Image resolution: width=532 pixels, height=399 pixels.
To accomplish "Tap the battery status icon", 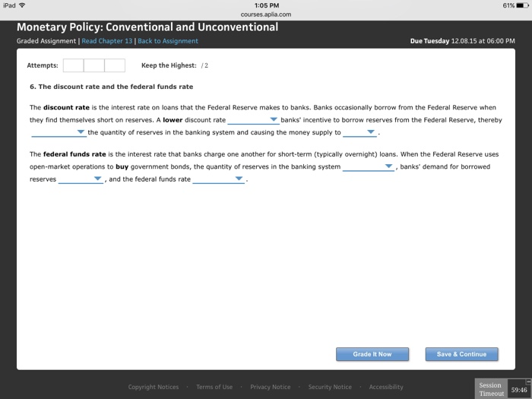I will [523, 5].
